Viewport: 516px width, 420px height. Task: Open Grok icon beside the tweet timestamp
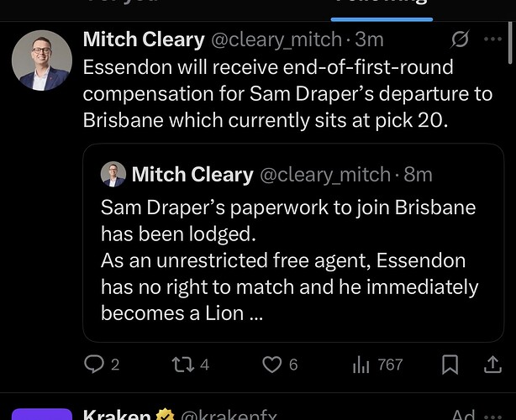point(460,39)
